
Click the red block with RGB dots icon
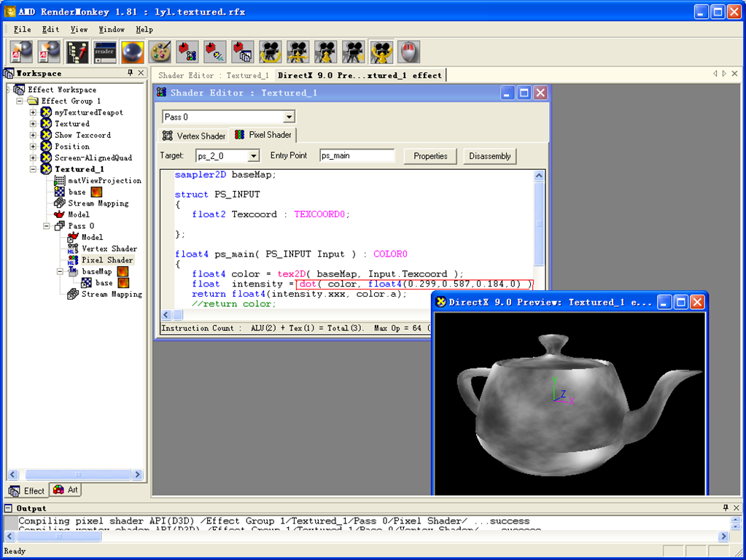tap(187, 52)
